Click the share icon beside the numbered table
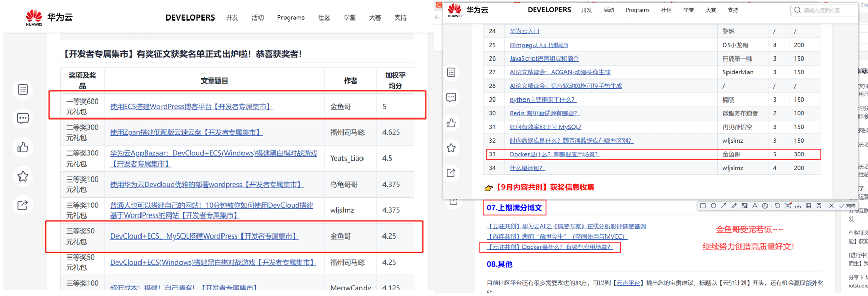 (451, 173)
